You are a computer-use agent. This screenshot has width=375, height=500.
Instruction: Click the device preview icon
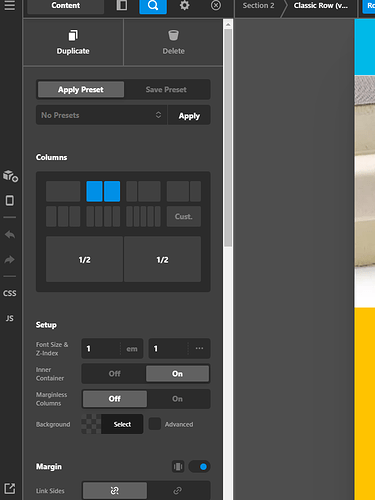10,201
